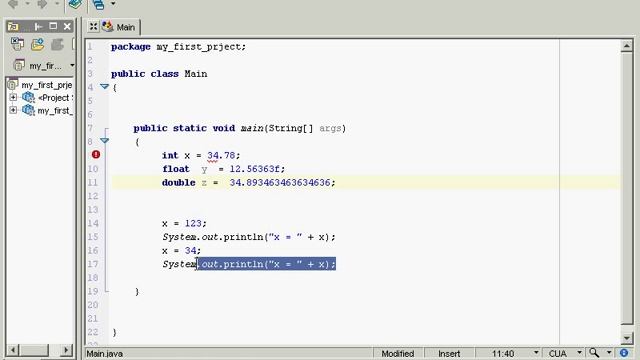Viewport: 640px width, 360px height.
Task: Click the blue stacked database icon
Action: click(98, 4)
